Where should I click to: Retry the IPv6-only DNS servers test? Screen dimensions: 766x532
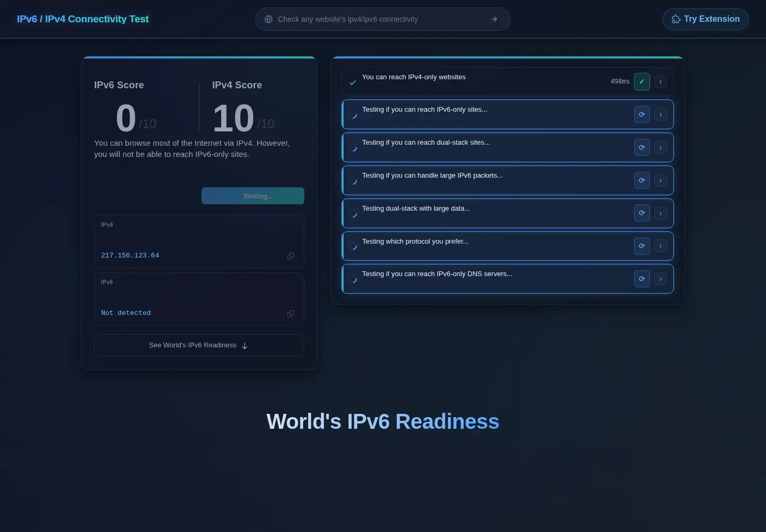pos(642,279)
